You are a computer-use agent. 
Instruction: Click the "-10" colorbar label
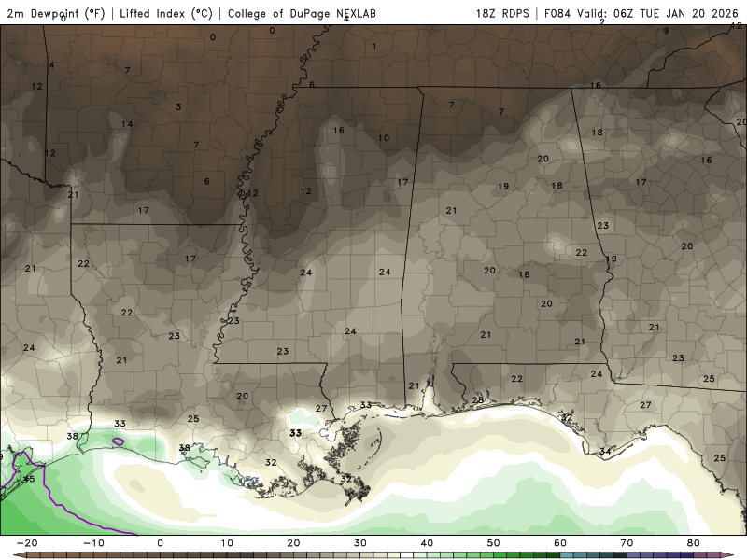(x=93, y=543)
